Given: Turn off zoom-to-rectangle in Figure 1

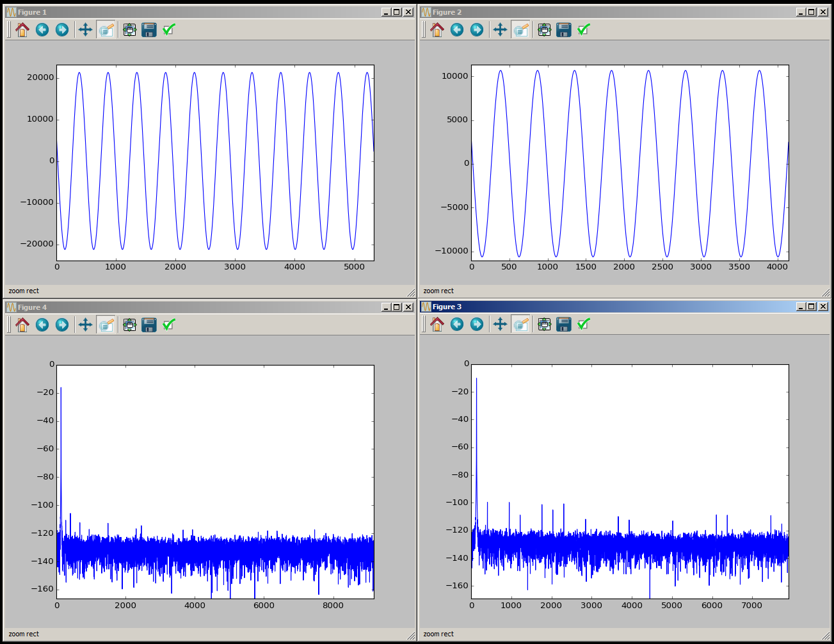Looking at the screenshot, I should coord(106,30).
